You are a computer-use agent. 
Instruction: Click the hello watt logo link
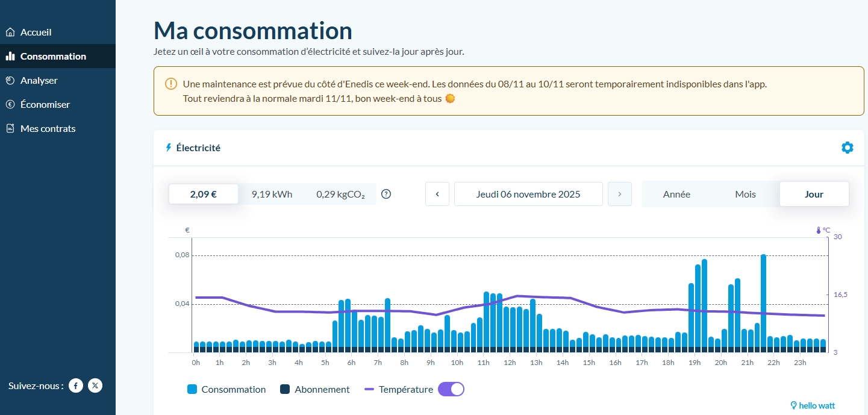(813, 405)
